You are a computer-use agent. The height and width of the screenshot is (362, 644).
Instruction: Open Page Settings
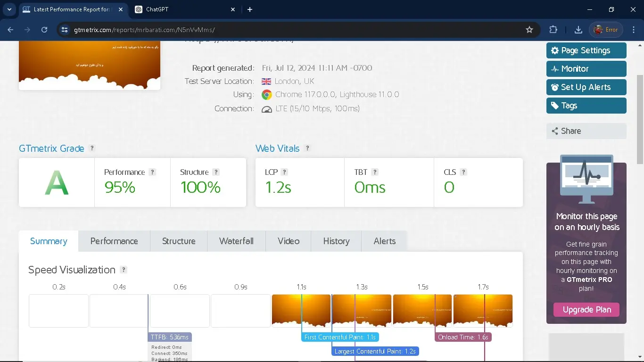[586, 50]
